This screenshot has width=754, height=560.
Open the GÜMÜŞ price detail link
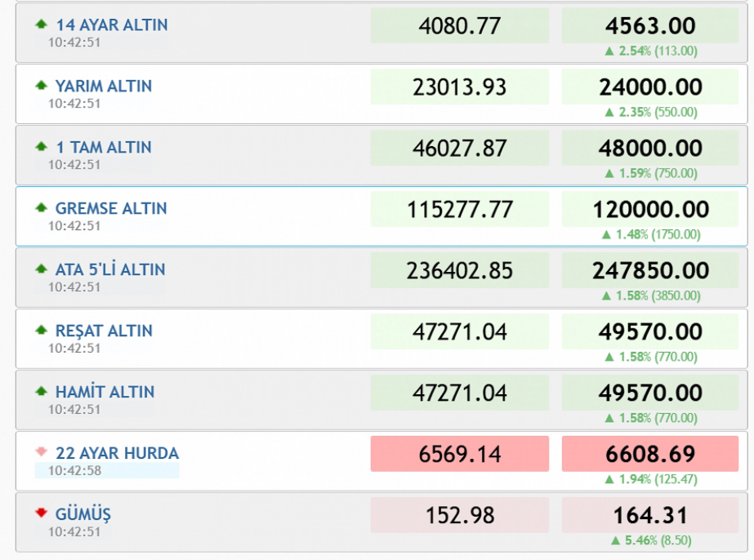coord(83,514)
